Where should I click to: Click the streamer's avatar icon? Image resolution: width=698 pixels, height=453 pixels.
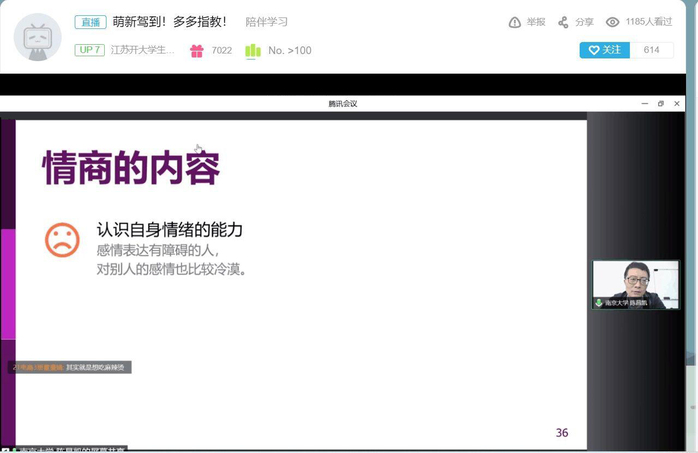[37, 37]
